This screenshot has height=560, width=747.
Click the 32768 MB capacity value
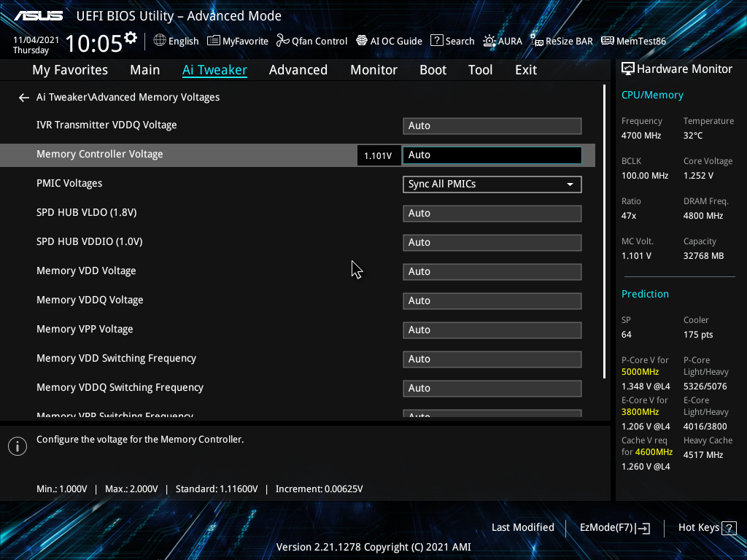[704, 256]
